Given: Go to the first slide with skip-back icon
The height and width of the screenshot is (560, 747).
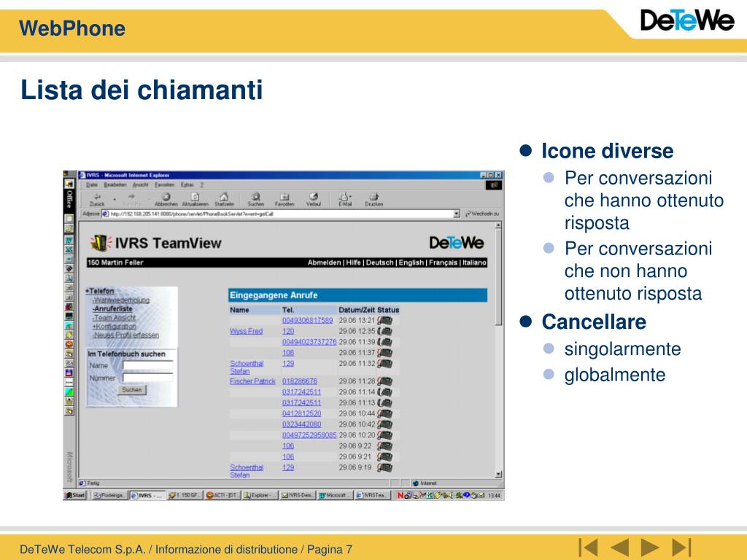Looking at the screenshot, I should coord(589,547).
